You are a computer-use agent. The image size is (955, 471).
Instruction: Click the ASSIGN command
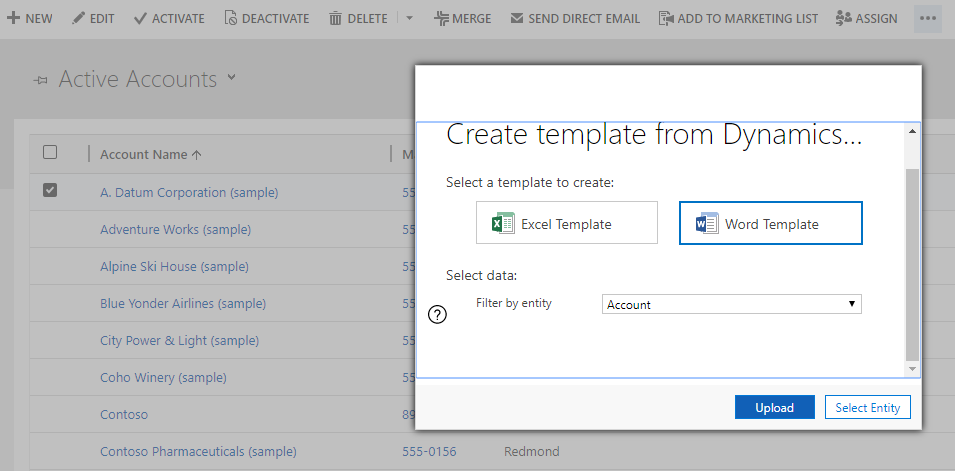(867, 18)
